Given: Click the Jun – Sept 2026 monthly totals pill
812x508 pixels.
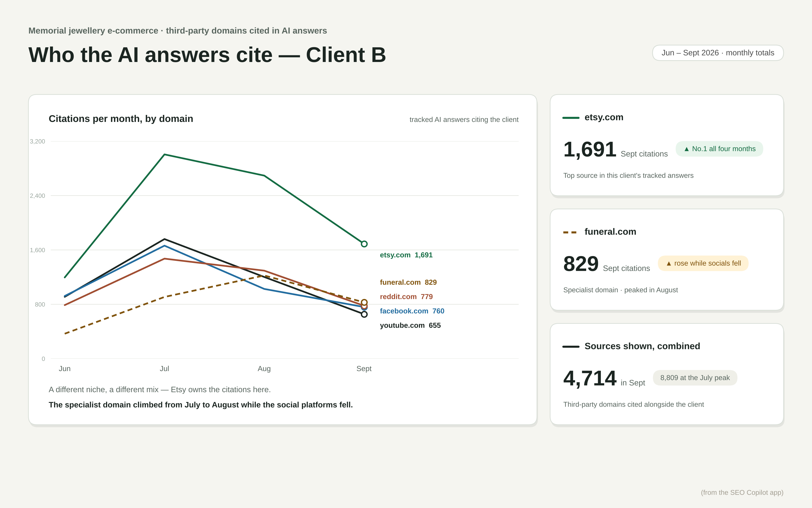Looking at the screenshot, I should [718, 53].
